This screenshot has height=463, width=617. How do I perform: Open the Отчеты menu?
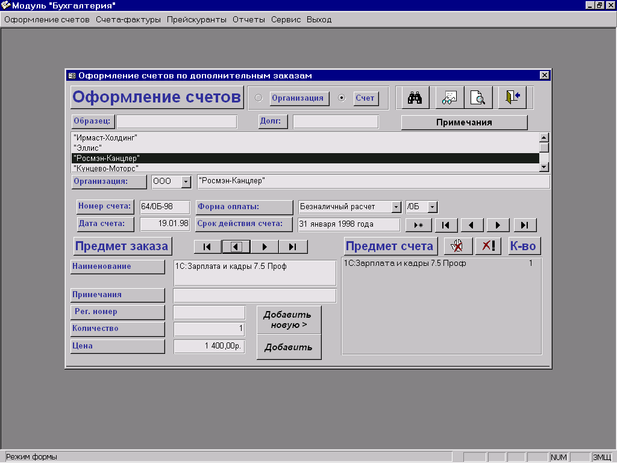tap(251, 19)
